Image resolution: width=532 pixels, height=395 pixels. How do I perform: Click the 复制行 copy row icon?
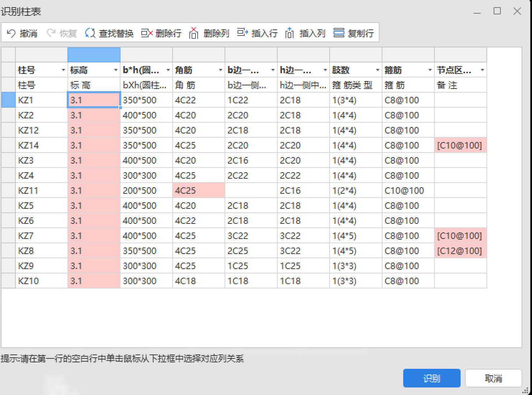click(x=339, y=33)
